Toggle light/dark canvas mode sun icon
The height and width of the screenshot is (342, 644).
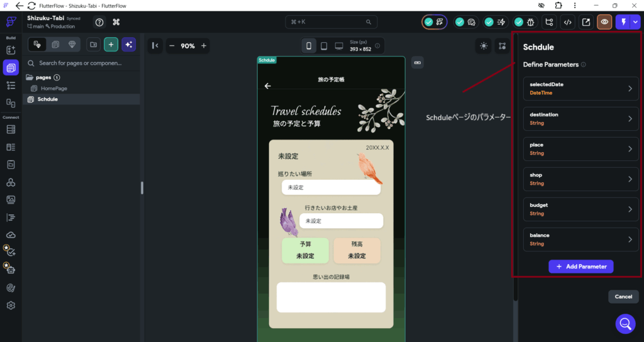483,45
